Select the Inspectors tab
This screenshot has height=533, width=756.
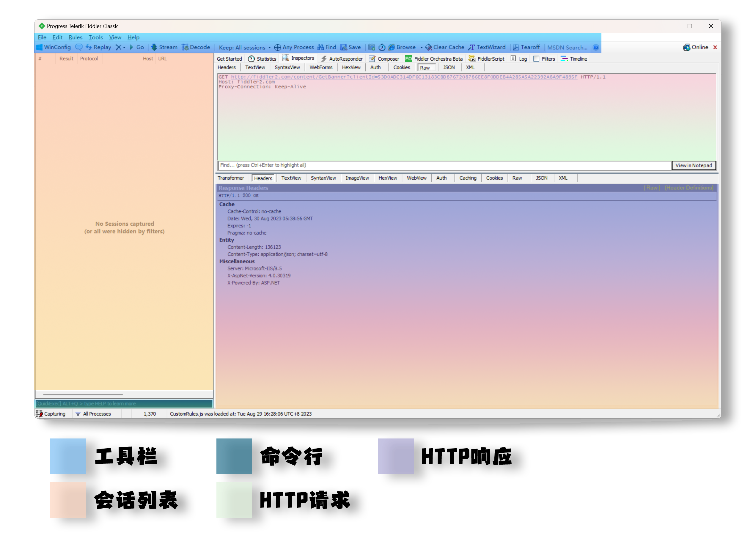point(298,58)
